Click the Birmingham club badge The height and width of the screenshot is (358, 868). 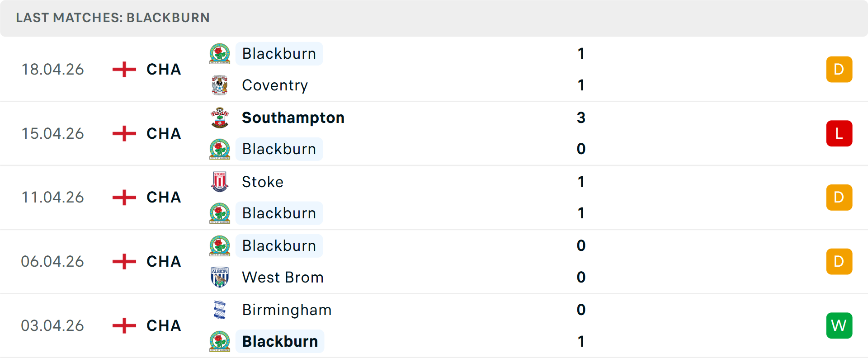click(x=220, y=310)
